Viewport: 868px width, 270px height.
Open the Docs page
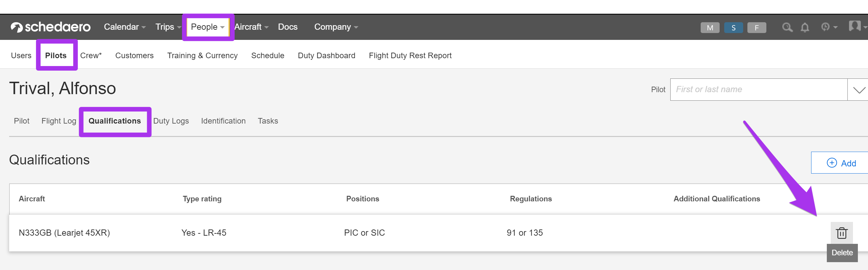[x=287, y=27]
